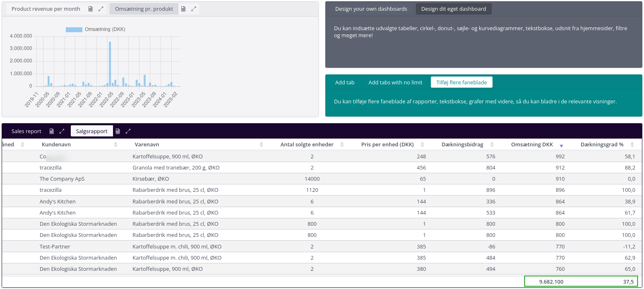The width and height of the screenshot is (644, 289).
Task: Click the 37,5 total Dækningsgrad value
Action: click(x=628, y=282)
